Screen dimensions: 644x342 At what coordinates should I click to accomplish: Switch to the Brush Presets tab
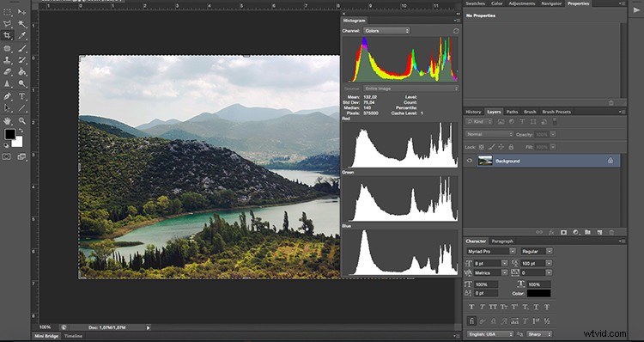pos(556,112)
